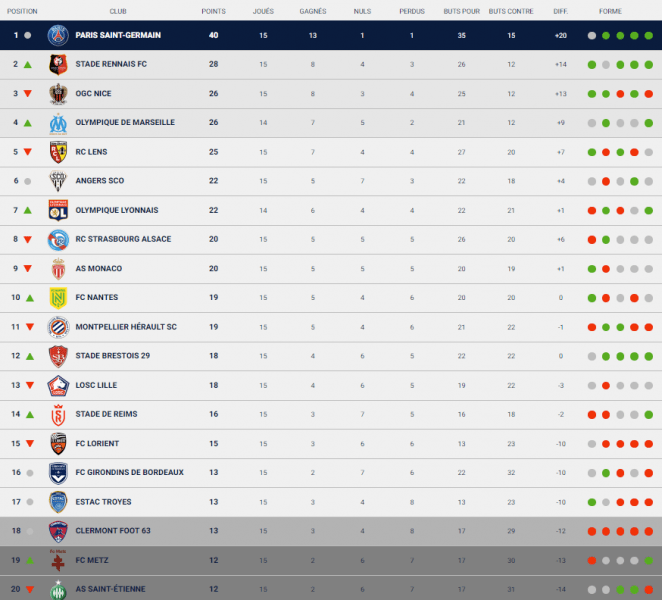Click the green up arrow beside Stade Rennais
The width and height of the screenshot is (662, 600).
[x=28, y=65]
